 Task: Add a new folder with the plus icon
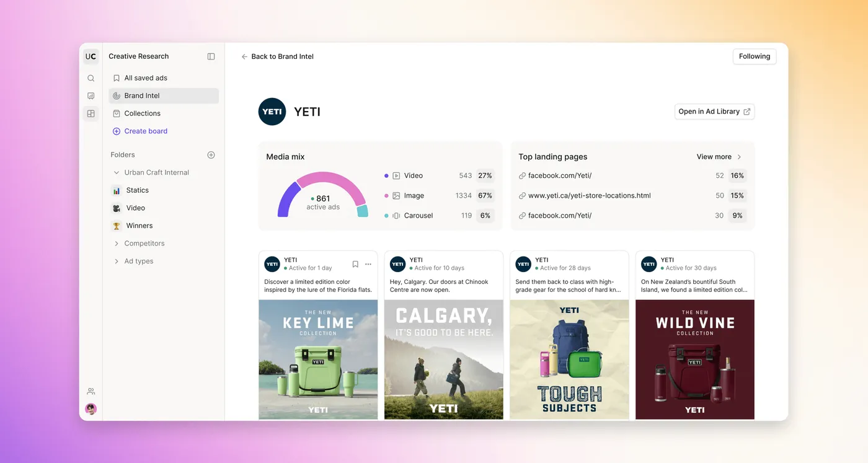tap(211, 155)
